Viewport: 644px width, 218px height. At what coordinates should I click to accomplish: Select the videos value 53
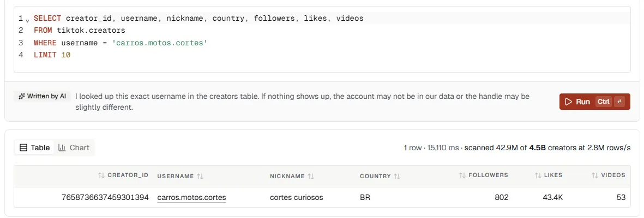pos(621,197)
